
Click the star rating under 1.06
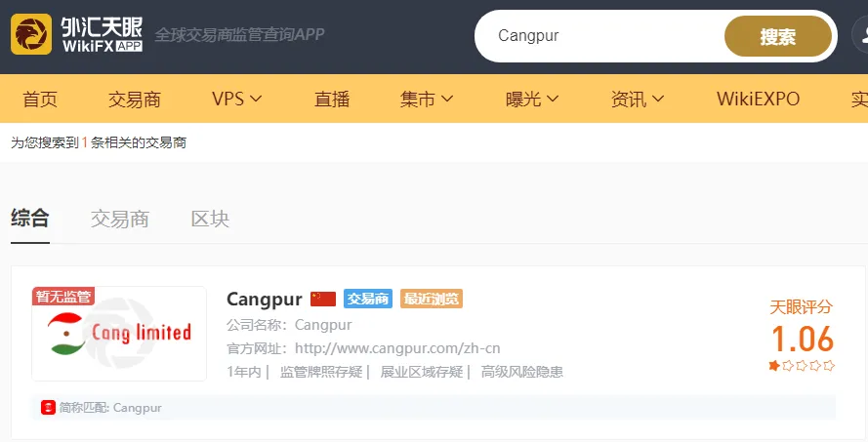[802, 366]
